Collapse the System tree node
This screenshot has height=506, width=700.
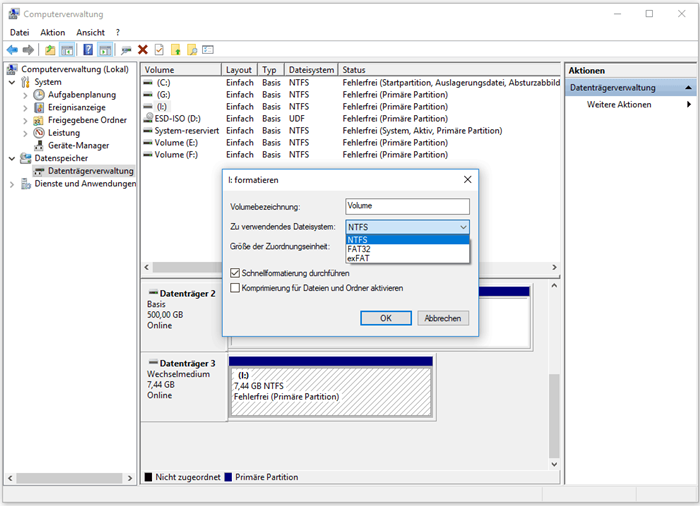coord(12,82)
